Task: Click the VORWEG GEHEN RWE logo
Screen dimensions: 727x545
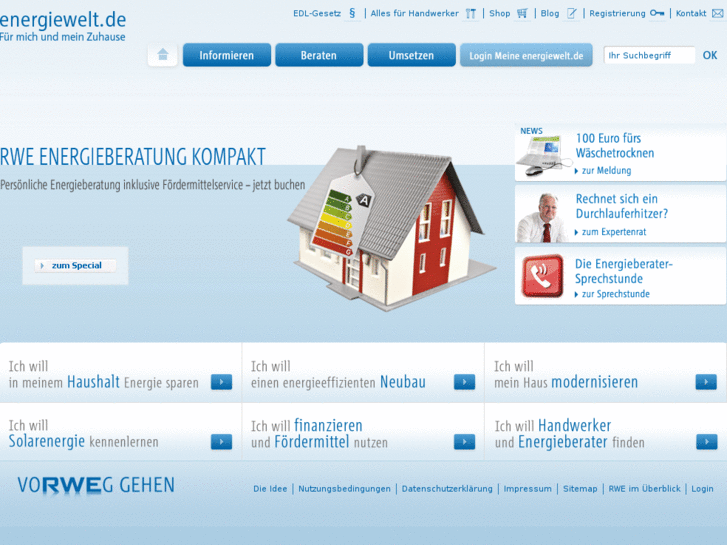Action: pyautogui.click(x=96, y=485)
